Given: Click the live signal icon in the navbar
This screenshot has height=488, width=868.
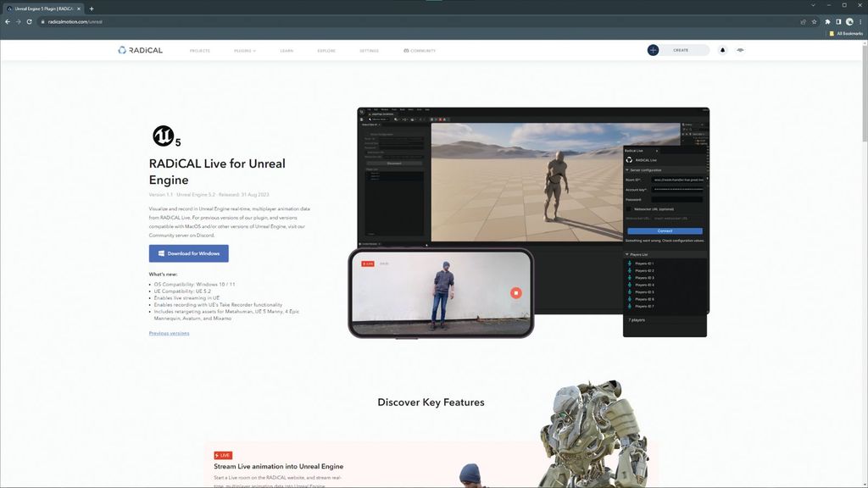Looking at the screenshot, I should (740, 50).
